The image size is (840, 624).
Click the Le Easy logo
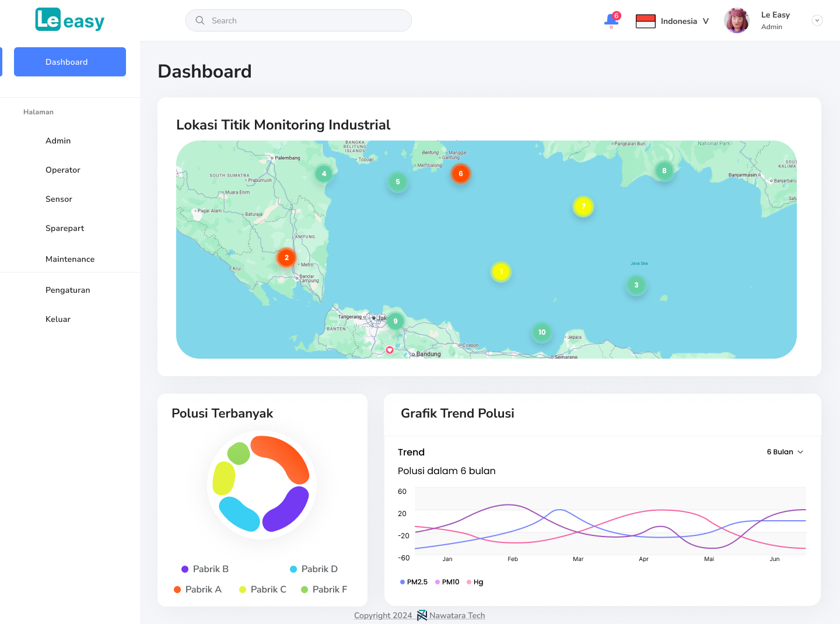coord(70,20)
